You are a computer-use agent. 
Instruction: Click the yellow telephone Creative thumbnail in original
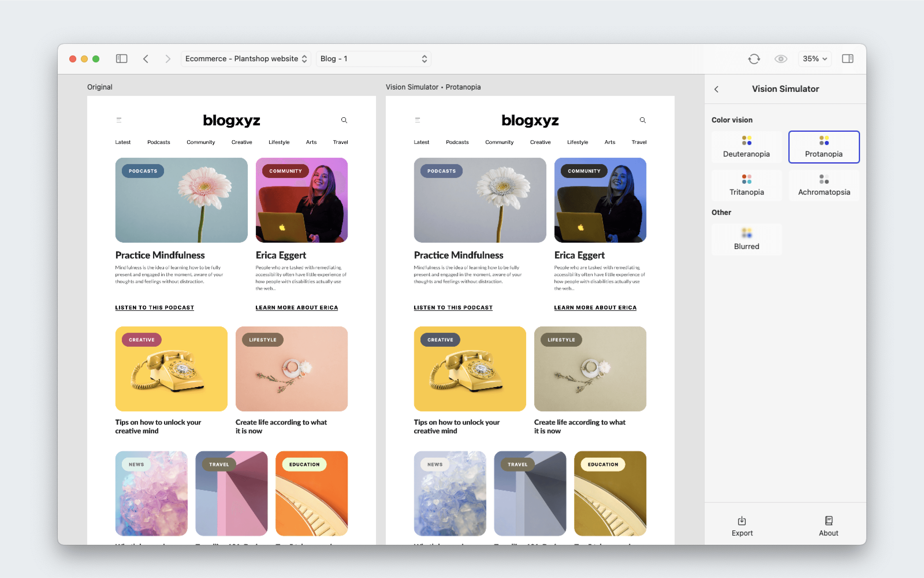point(171,369)
